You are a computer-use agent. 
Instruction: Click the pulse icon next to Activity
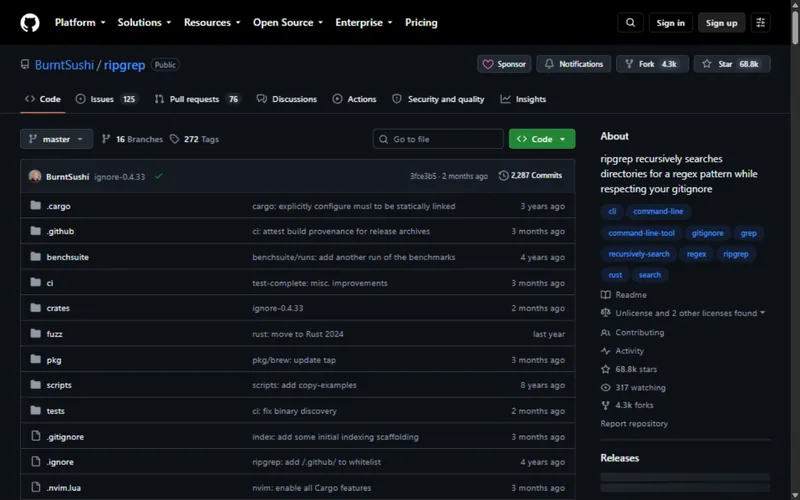pyautogui.click(x=606, y=351)
